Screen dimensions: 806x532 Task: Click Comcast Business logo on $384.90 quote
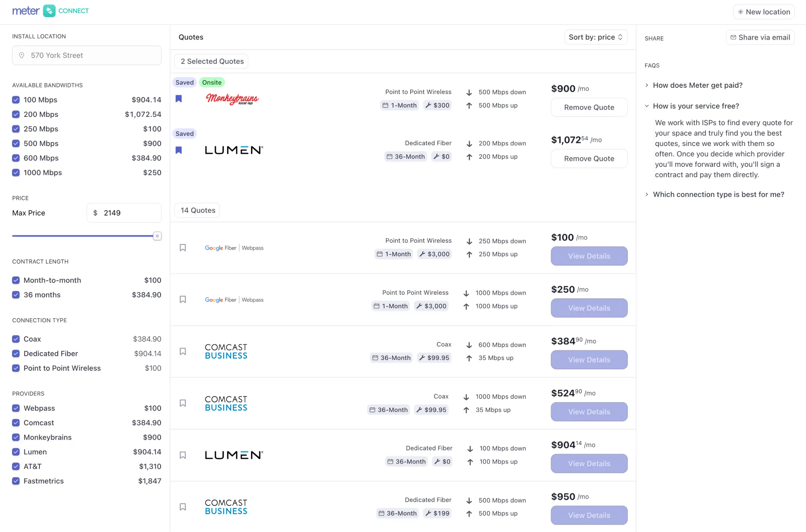[226, 351]
